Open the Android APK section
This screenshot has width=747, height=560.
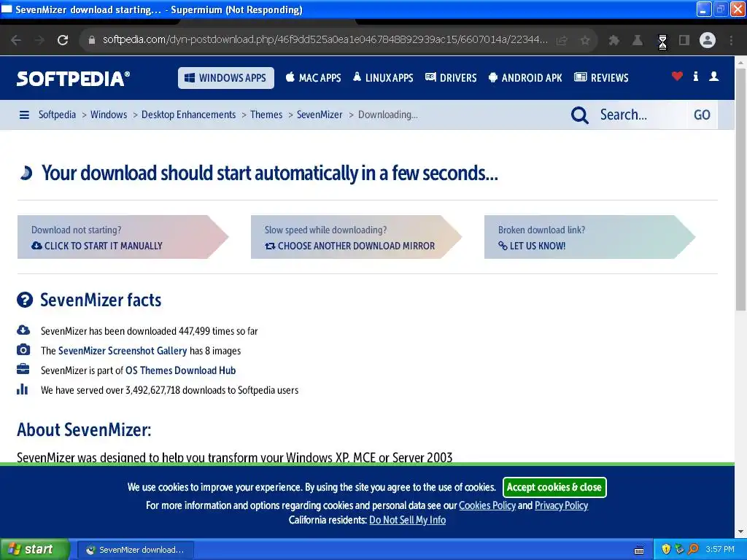tap(525, 77)
